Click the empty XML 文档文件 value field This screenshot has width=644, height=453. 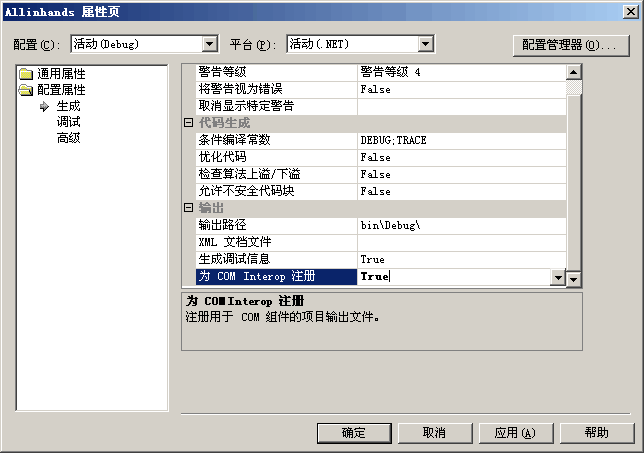[x=462, y=242]
